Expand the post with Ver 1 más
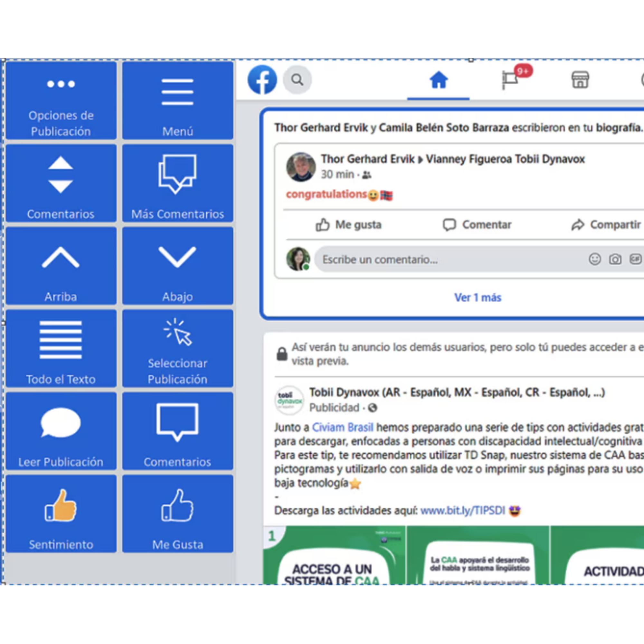 (477, 297)
